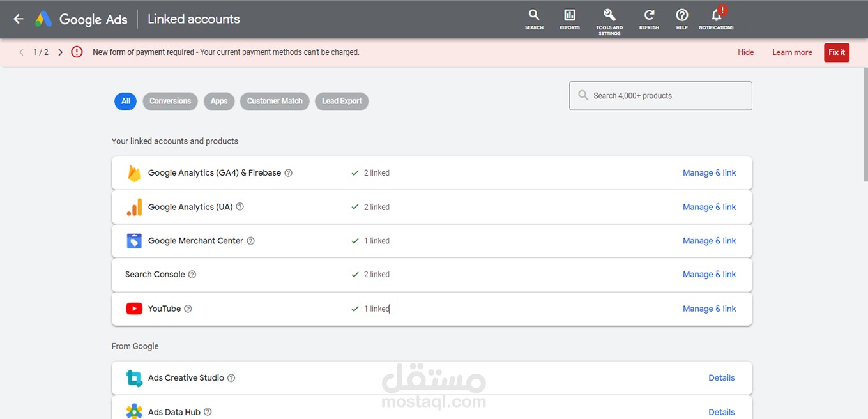Select the Conversions filter chip
Screen dimensions: 868x419
click(x=170, y=101)
